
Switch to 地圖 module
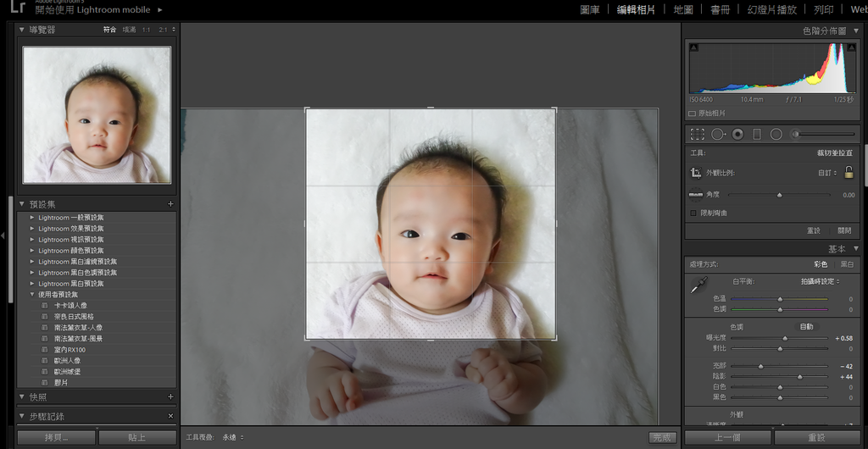[x=683, y=9]
